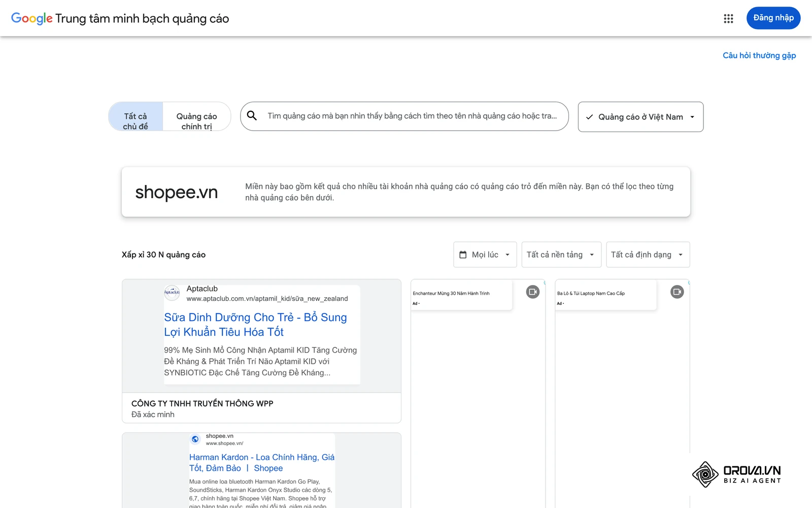The height and width of the screenshot is (508, 812).
Task: Open the Google apps grid icon
Action: coord(728,18)
